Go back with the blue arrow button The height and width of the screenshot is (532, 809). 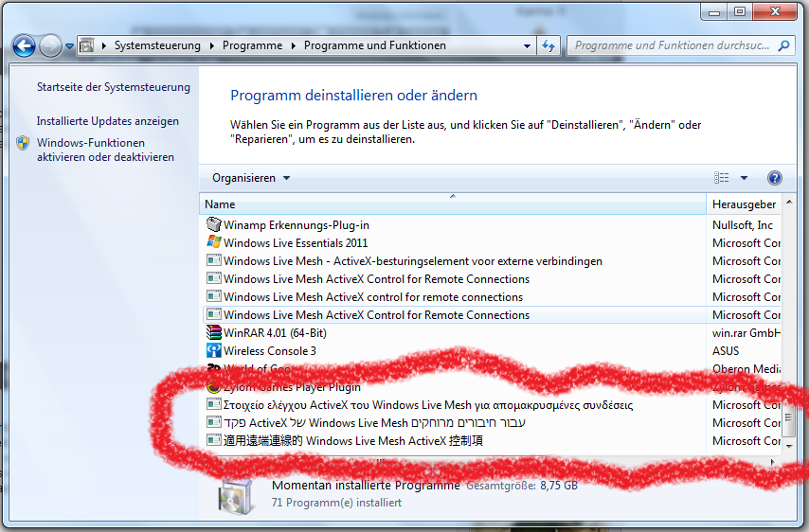[25, 45]
